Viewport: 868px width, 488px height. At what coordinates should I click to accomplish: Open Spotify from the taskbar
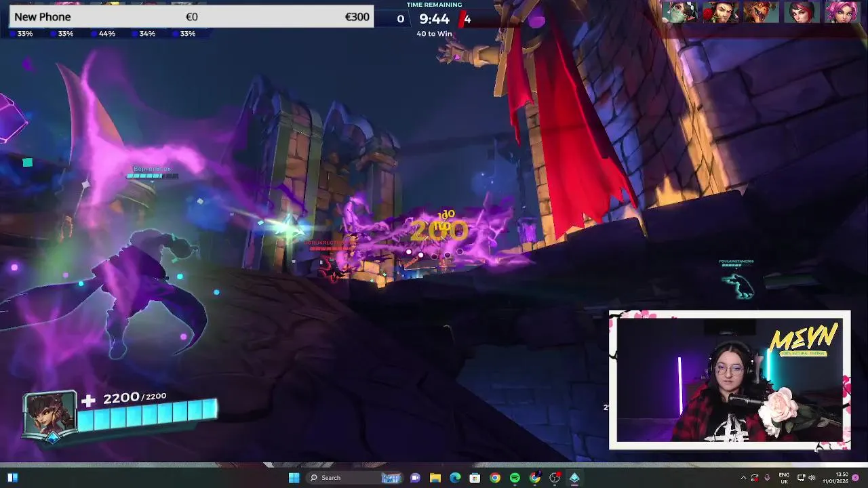point(515,478)
